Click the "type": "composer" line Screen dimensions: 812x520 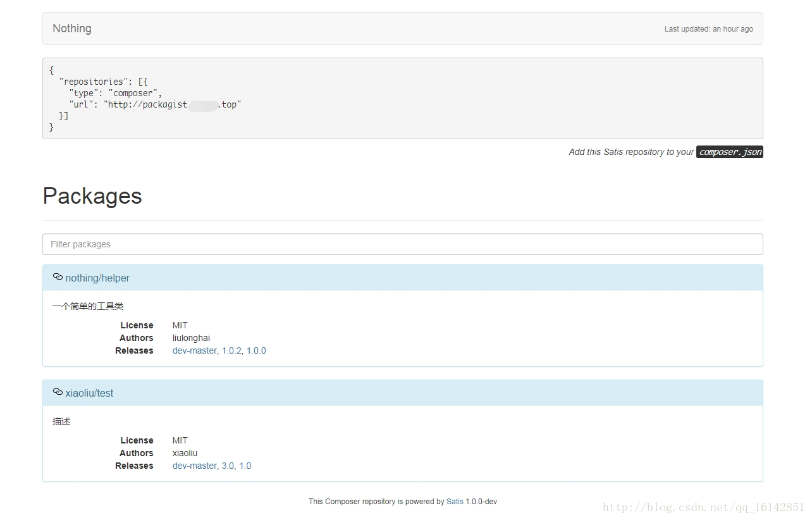click(x=116, y=93)
